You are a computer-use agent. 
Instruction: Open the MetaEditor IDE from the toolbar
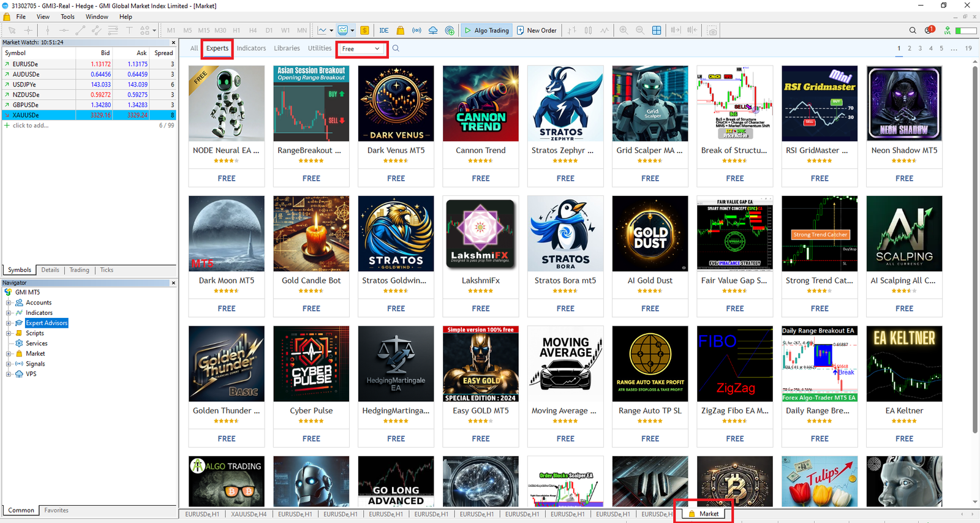384,31
